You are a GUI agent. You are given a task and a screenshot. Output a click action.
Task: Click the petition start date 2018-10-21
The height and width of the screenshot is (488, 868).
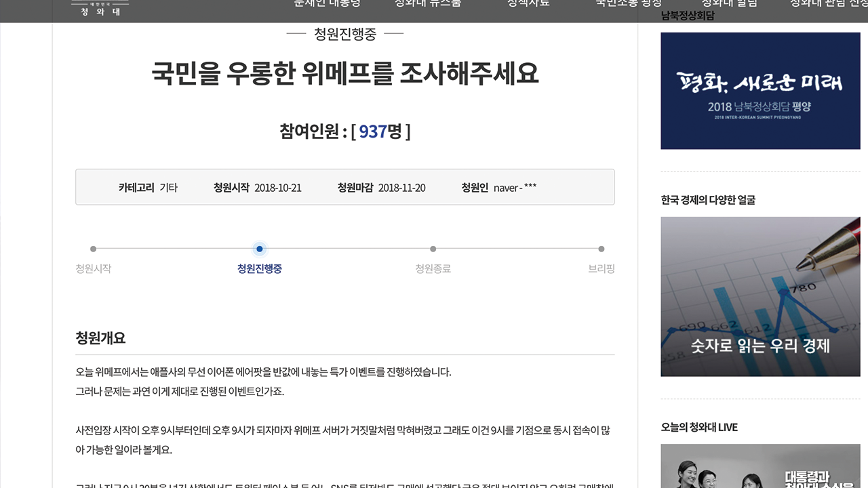[x=278, y=188]
